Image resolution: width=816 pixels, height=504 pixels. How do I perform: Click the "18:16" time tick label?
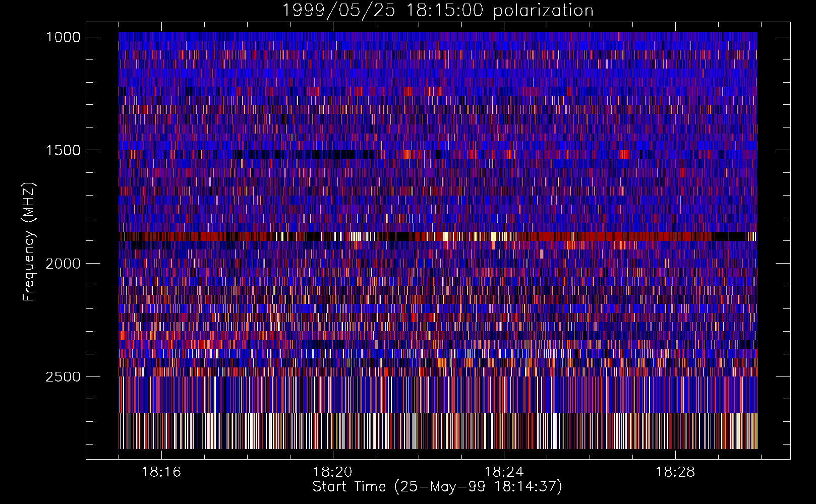pyautogui.click(x=161, y=472)
